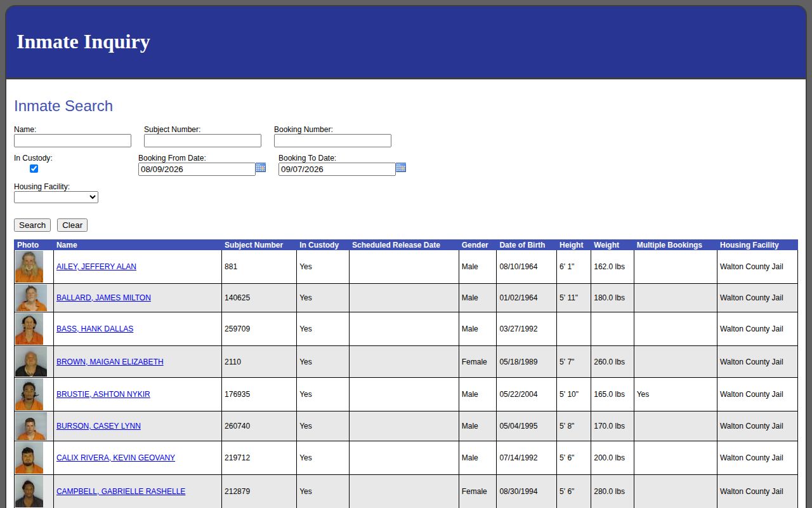Click the In Custody column header
The height and width of the screenshot is (508, 812).
tap(319, 245)
